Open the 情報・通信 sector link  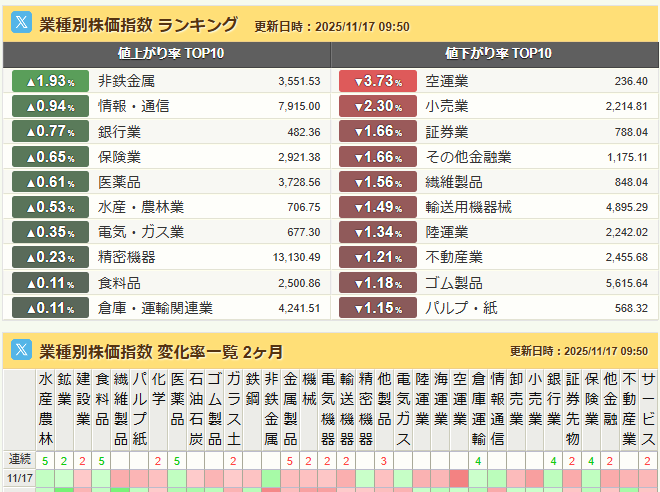pyautogui.click(x=134, y=106)
